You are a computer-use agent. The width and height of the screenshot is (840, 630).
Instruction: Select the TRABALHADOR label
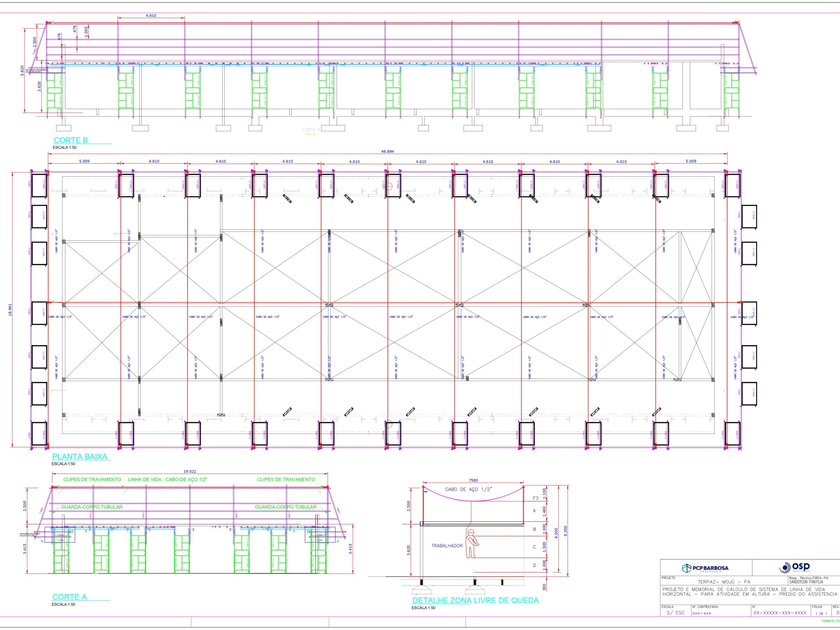point(447,546)
